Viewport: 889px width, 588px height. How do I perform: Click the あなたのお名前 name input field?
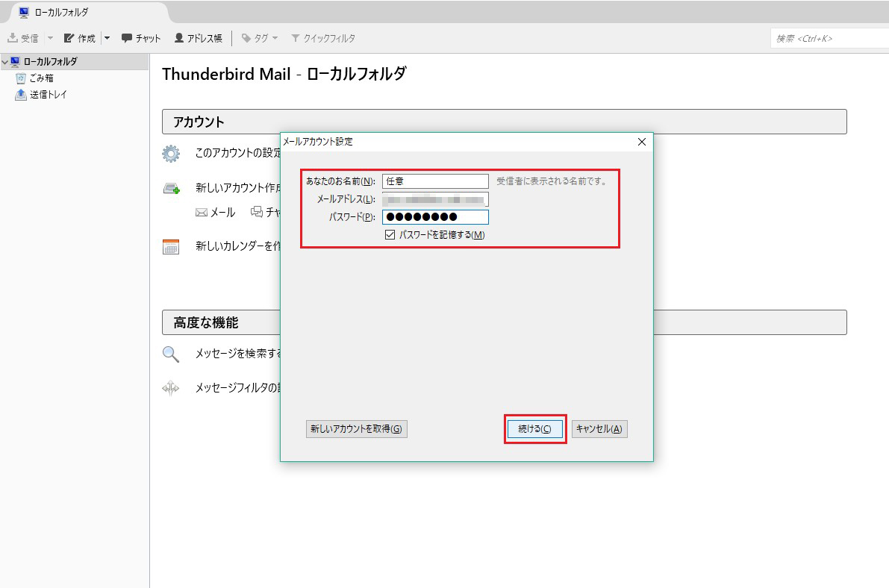(435, 181)
